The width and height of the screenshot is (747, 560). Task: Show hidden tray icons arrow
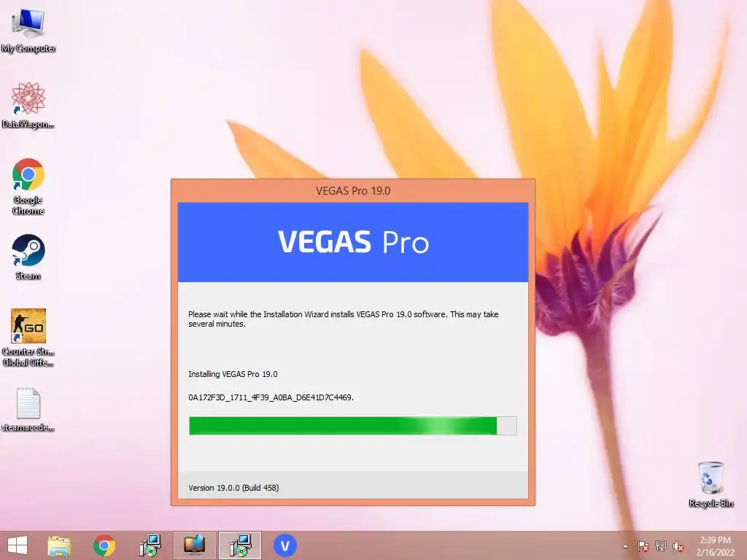pos(625,546)
